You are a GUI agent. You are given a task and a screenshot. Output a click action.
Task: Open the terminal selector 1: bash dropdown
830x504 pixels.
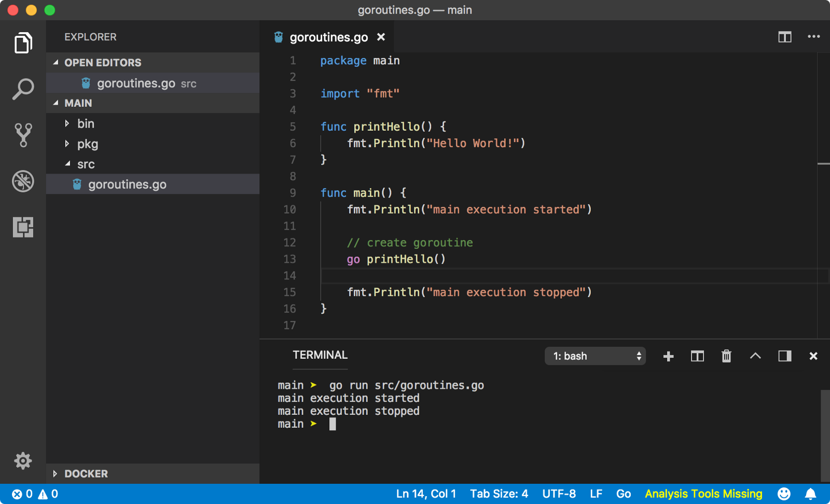[x=595, y=356]
